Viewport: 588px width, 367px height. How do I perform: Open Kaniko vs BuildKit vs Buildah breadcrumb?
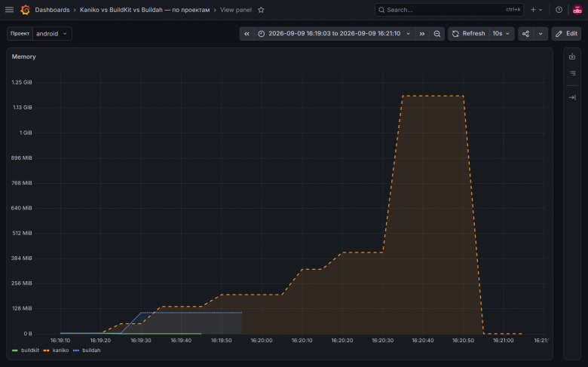click(145, 10)
